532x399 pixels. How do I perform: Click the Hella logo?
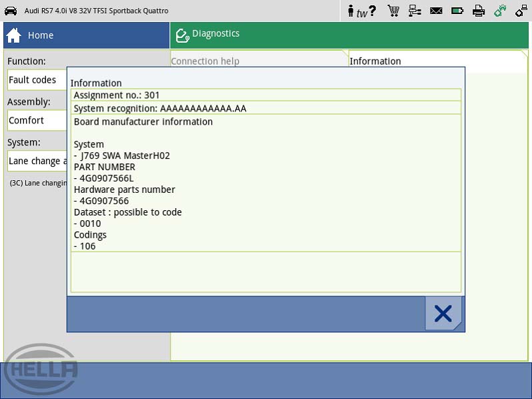(41, 368)
